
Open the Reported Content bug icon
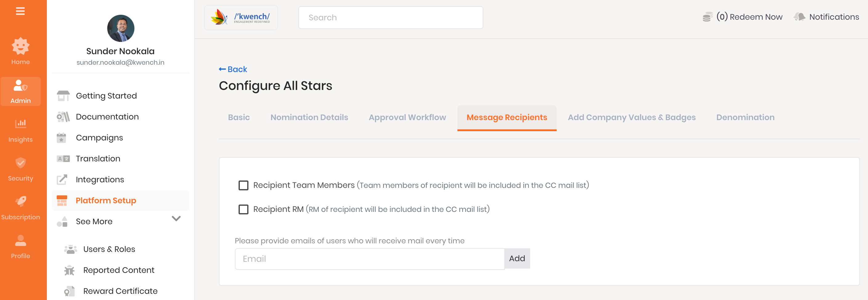tap(69, 270)
